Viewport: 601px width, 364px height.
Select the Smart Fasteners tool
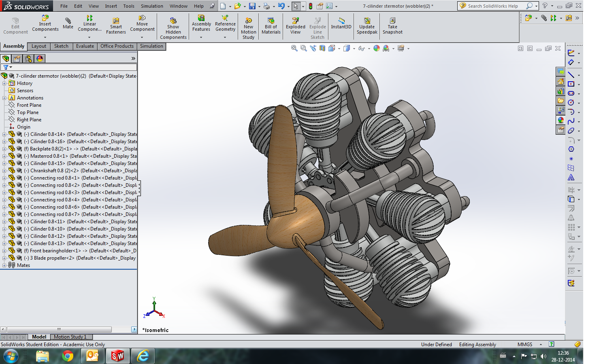pyautogui.click(x=116, y=23)
